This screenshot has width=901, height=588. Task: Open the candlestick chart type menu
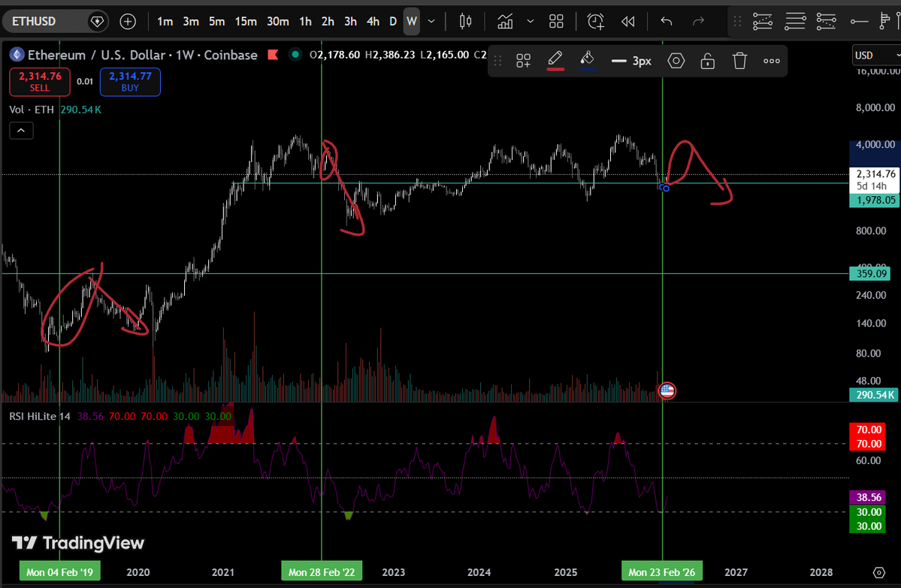(x=465, y=21)
